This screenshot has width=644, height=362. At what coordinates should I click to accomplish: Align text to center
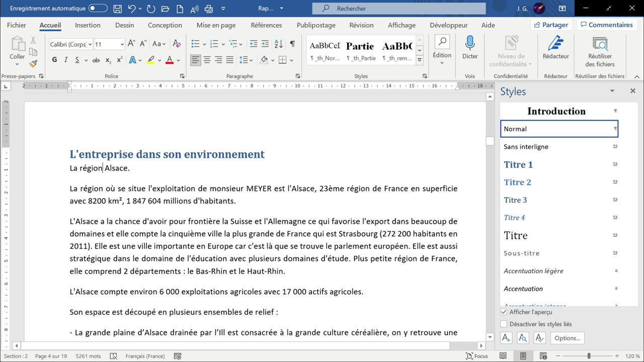point(207,60)
